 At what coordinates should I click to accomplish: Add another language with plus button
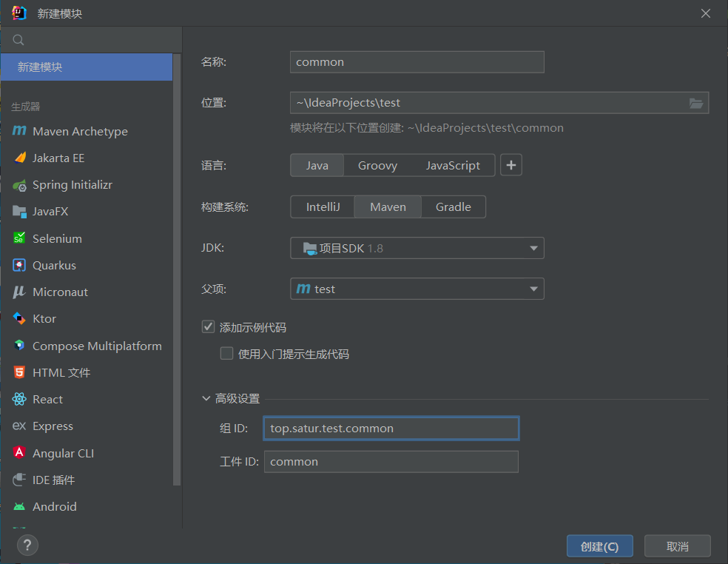coord(511,165)
